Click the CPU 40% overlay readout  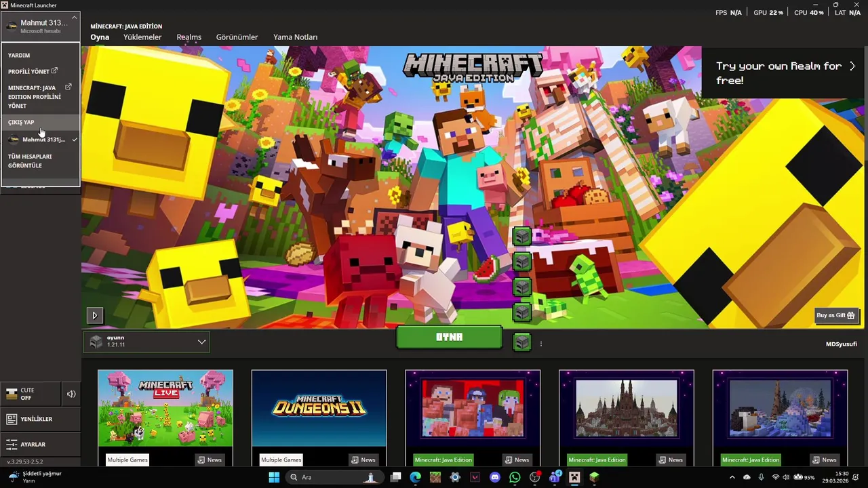(809, 13)
